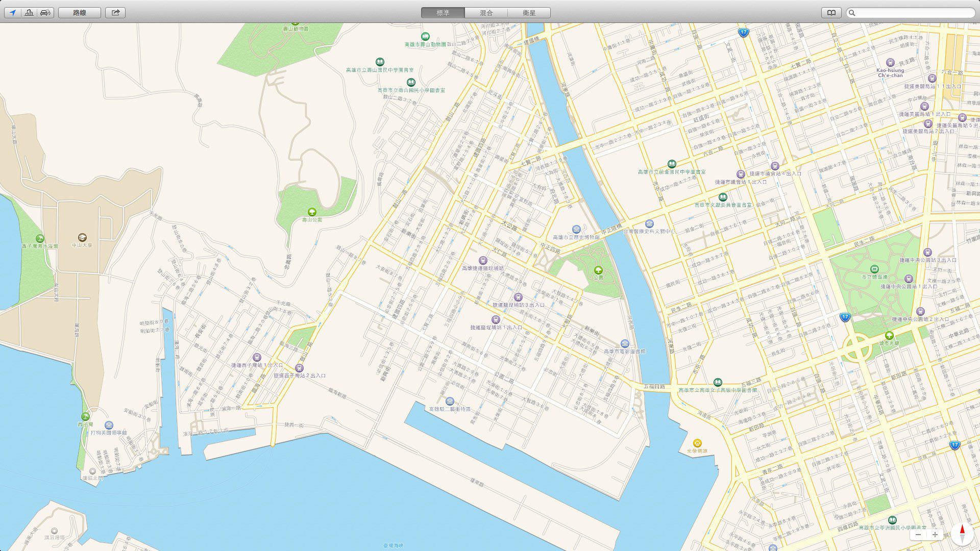Screen dimensions: 980x551
Task: Toggle the 3D buildings view
Action: [29, 13]
